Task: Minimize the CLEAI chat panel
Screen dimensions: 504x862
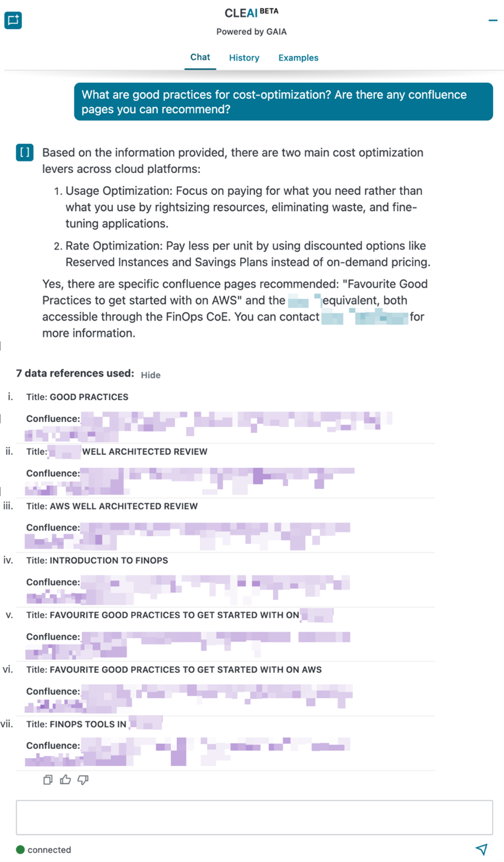Action: point(492,21)
